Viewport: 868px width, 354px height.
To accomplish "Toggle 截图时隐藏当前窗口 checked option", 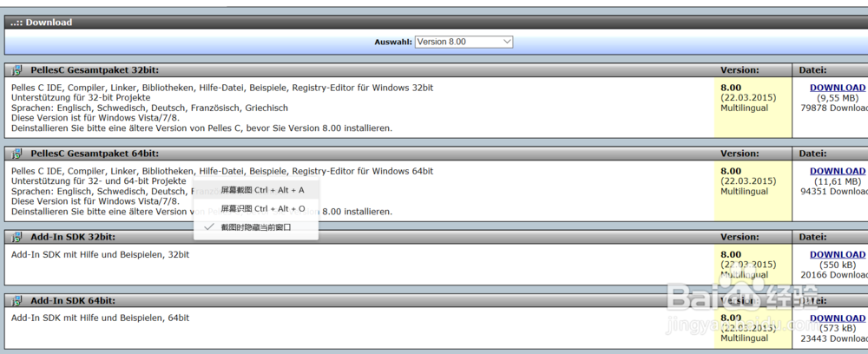I will 256,226.
